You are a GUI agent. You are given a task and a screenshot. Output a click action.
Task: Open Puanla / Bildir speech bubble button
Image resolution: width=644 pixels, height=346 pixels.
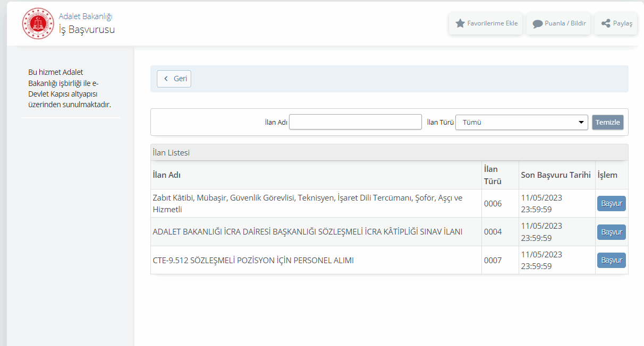(558, 23)
